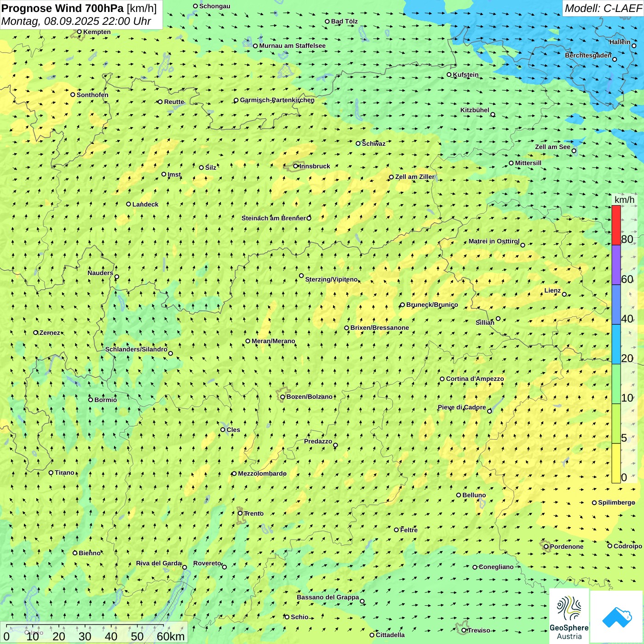Click the 'Cles' label
This screenshot has height=644, width=644.
pyautogui.click(x=233, y=430)
